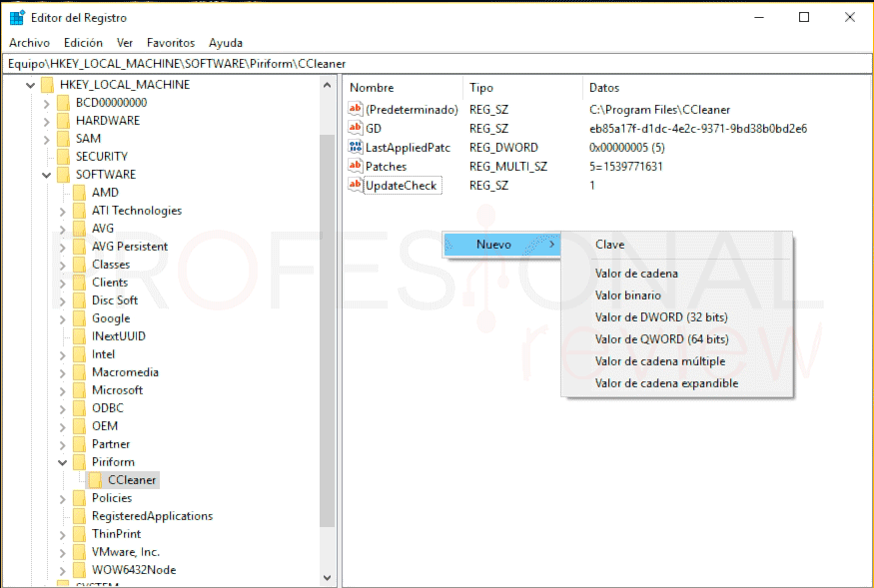Click the BCD00000000 folder icon
874x588 pixels.
click(64, 103)
